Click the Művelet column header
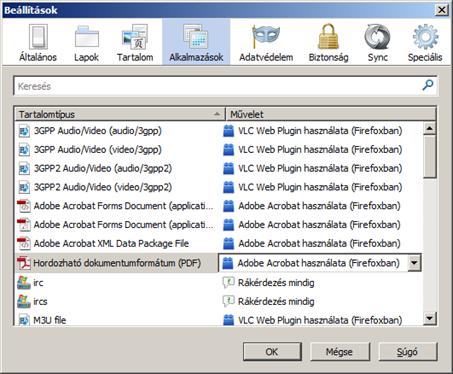 pyautogui.click(x=330, y=114)
